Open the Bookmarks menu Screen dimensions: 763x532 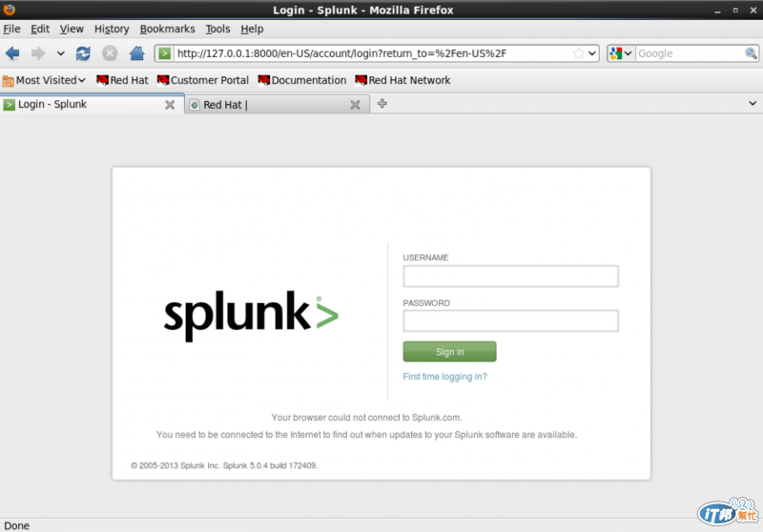point(168,29)
